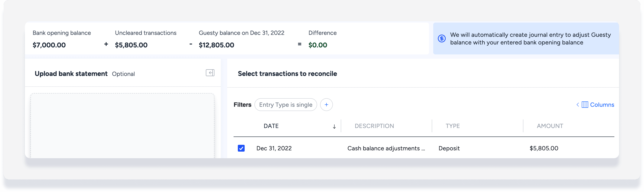
Task: Open the Entry Type is single filter
Action: click(x=286, y=105)
